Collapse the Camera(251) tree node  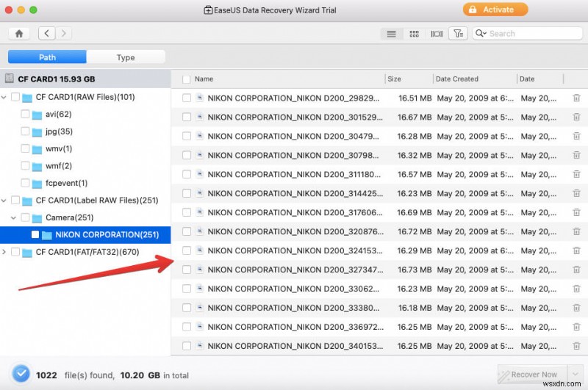[x=13, y=217]
